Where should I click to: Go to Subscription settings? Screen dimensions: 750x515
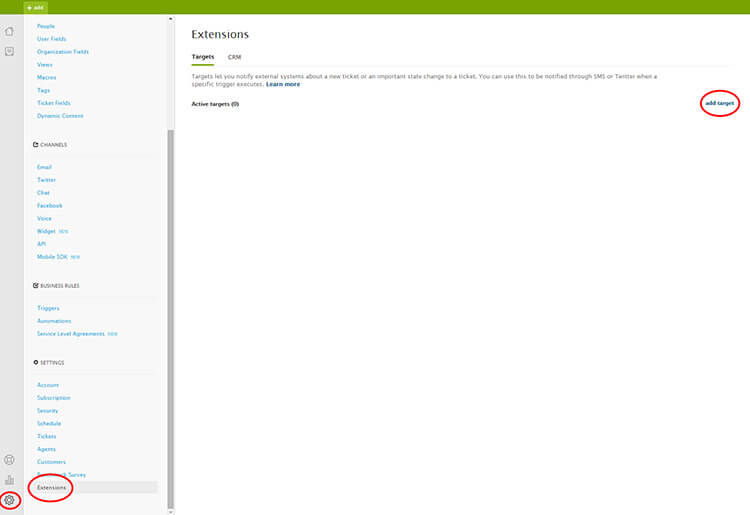pyautogui.click(x=54, y=398)
